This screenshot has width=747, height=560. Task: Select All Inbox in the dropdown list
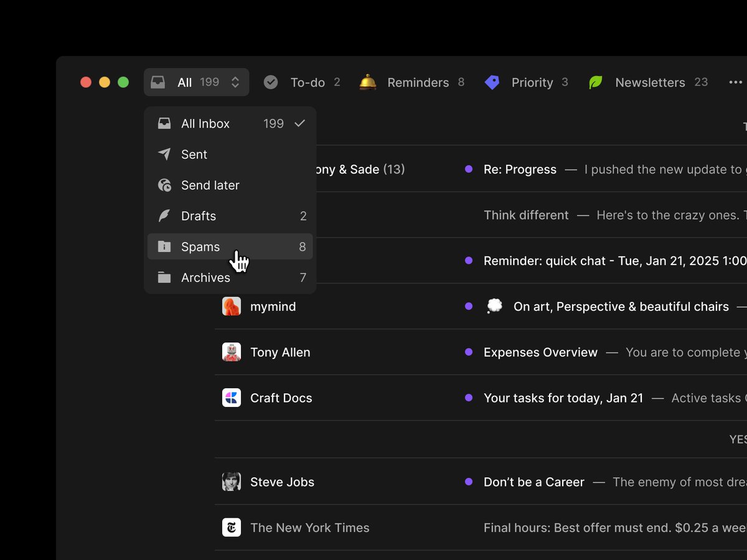tap(205, 124)
